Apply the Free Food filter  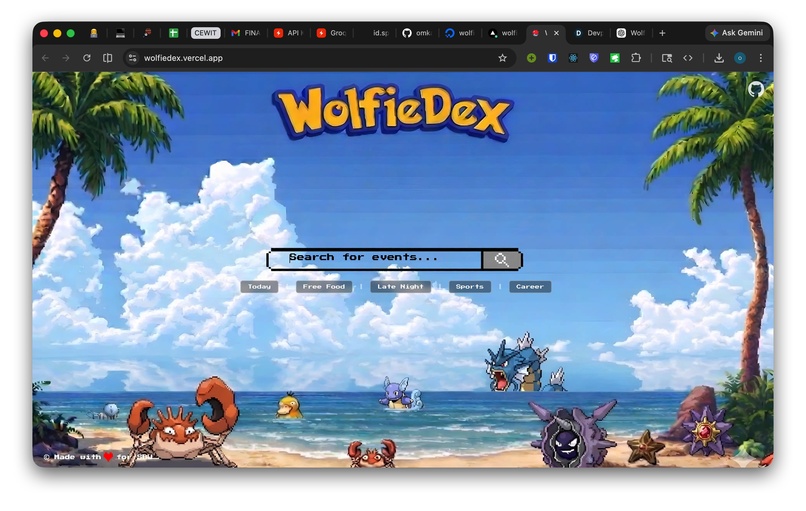point(324,287)
